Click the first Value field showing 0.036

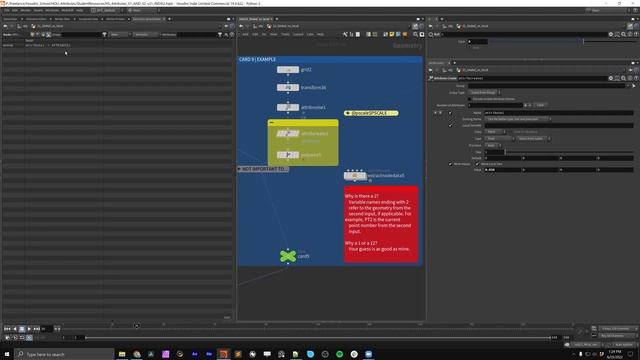click(503, 170)
